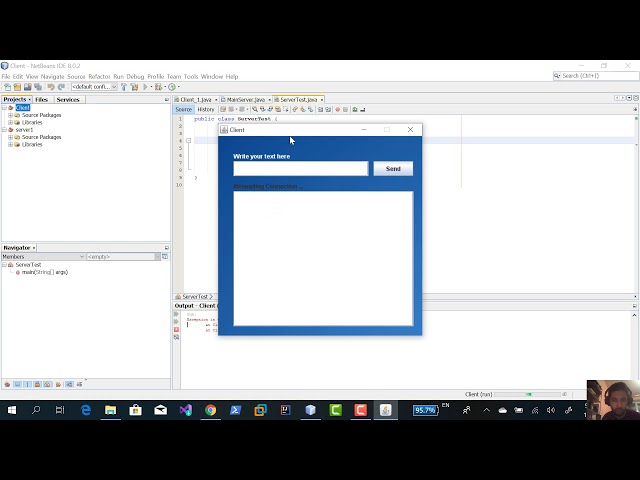This screenshot has height=480, width=640.
Task: Open Google Chrome from the taskbar
Action: [x=211, y=410]
